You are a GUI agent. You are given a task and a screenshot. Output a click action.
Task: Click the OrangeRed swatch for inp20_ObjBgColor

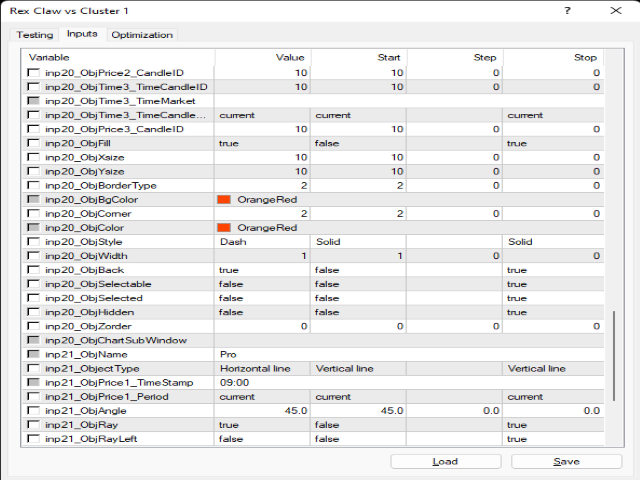[x=224, y=199]
